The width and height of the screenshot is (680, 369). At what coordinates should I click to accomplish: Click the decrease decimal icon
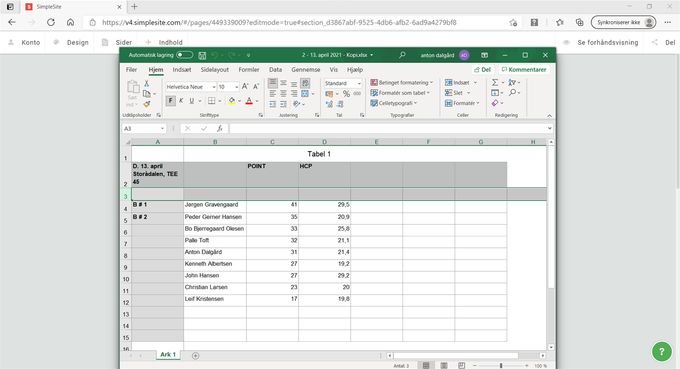click(x=340, y=104)
